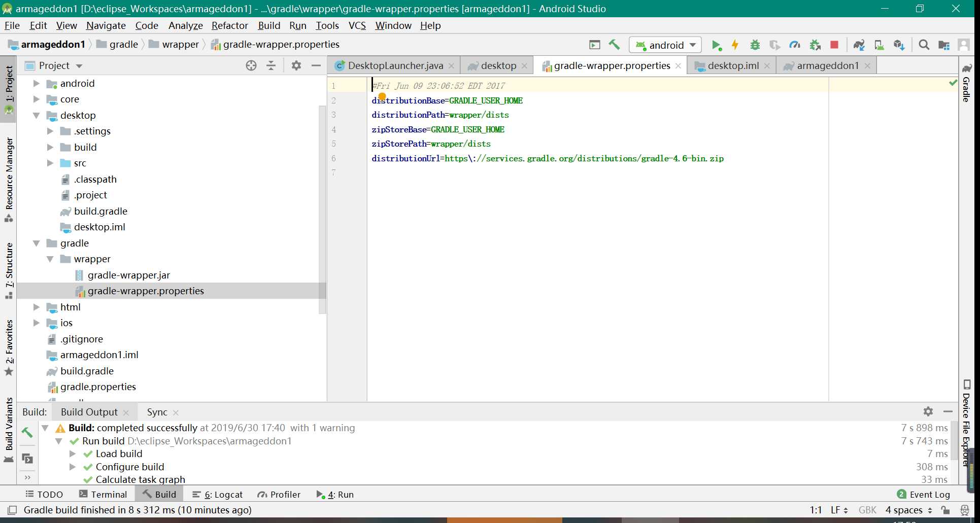Viewport: 980px width, 523px height.
Task: Open Search Everywhere magnifier icon
Action: click(x=924, y=45)
